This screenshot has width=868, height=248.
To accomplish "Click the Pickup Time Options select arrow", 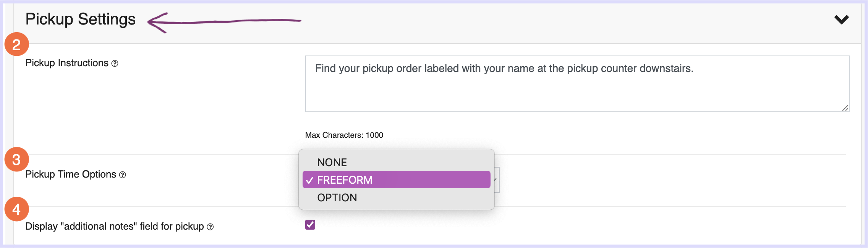I will (496, 179).
